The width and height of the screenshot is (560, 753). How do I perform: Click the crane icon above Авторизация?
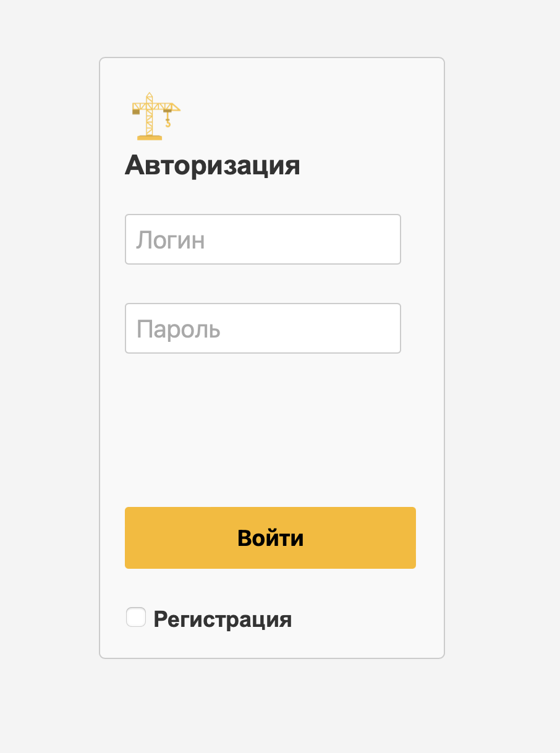coord(155,116)
